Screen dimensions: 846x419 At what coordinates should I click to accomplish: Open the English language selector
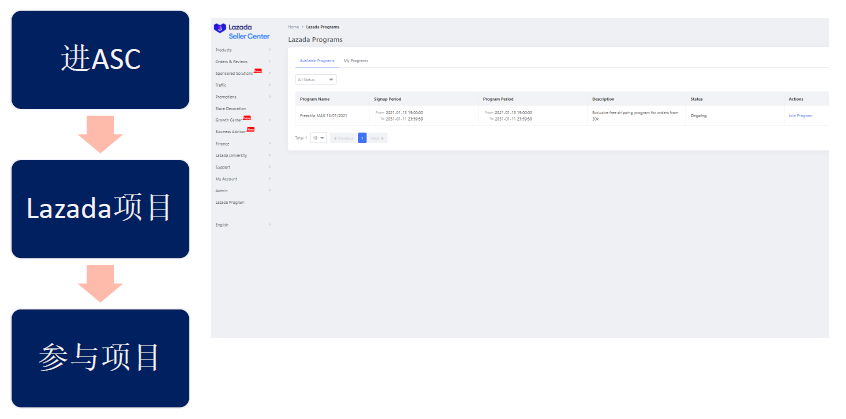(x=222, y=225)
